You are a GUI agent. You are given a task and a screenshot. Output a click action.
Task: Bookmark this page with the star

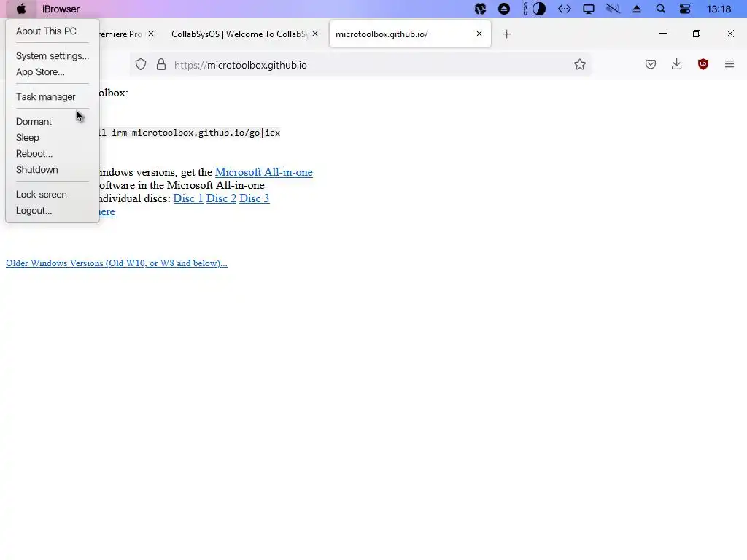(580, 65)
